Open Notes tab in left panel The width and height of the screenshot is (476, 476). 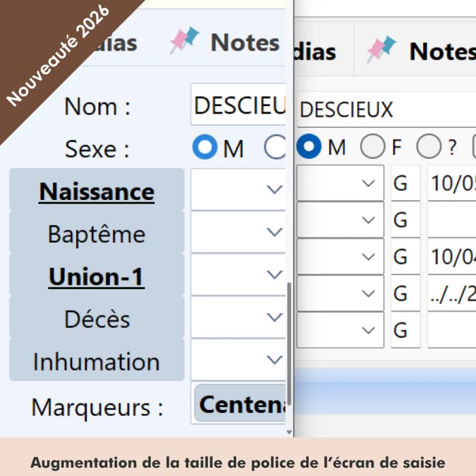pyautogui.click(x=245, y=42)
